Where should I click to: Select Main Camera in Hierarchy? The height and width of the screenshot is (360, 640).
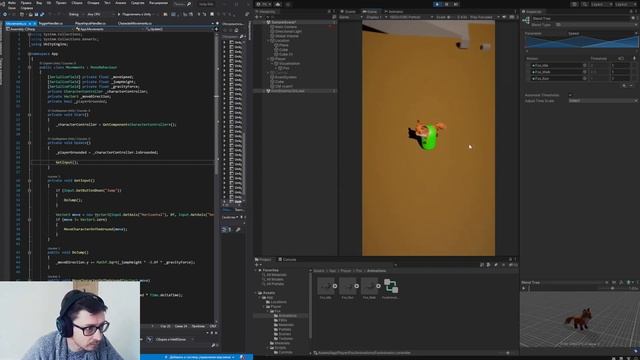[x=285, y=27]
